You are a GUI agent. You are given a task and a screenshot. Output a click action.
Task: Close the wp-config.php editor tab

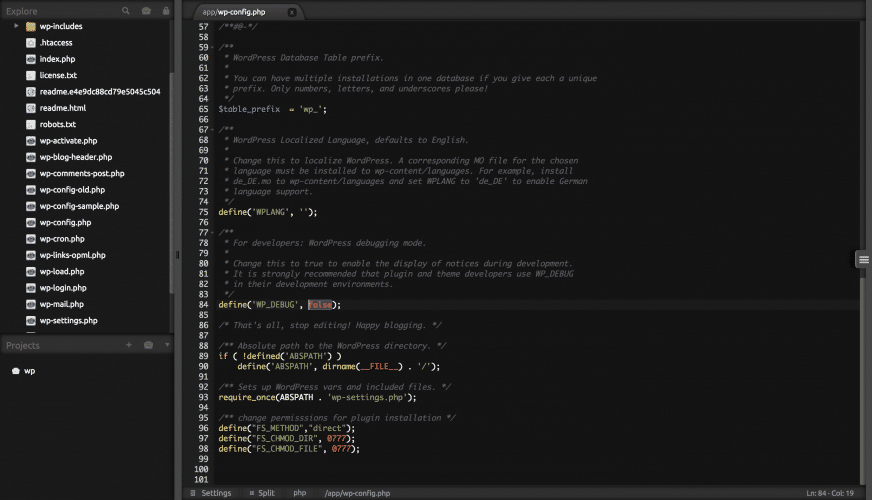pyautogui.click(x=291, y=12)
